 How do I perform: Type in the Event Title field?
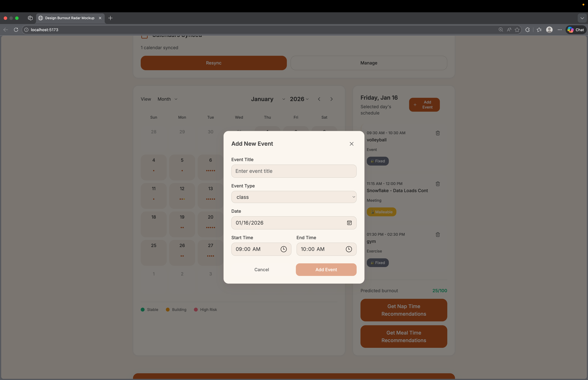point(294,171)
